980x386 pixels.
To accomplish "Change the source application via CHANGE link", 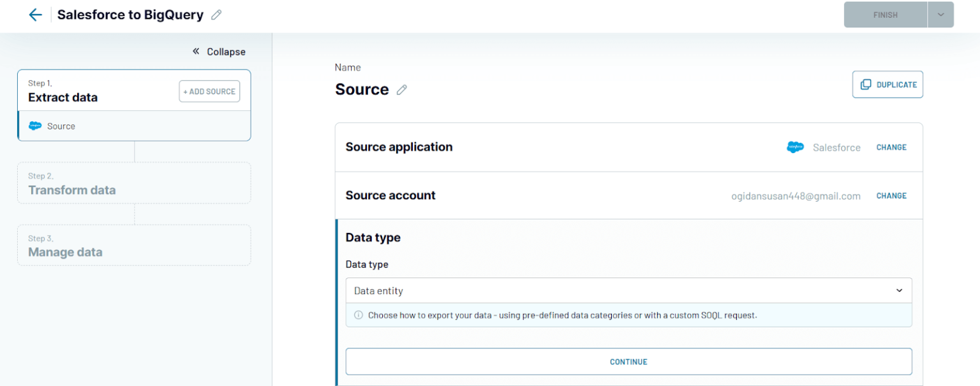I will click(891, 147).
